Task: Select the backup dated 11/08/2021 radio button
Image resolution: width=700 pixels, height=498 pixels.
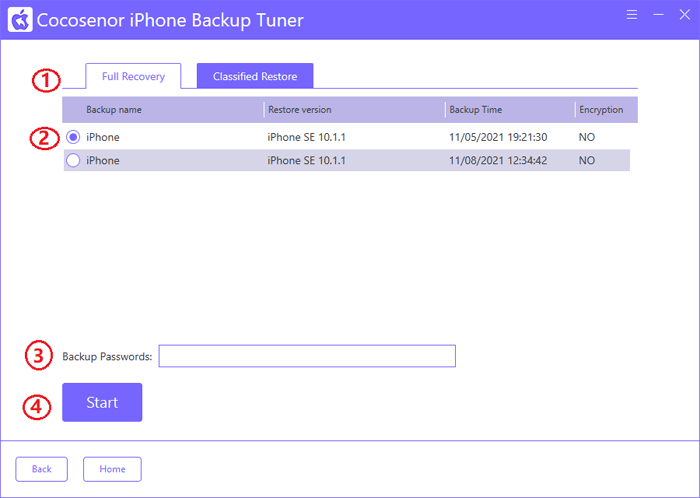Action: click(x=73, y=160)
